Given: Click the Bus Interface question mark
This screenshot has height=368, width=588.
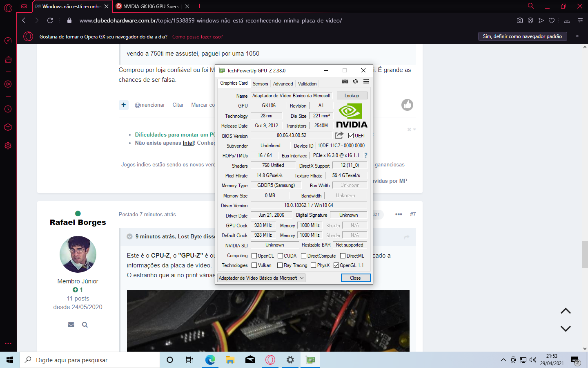Looking at the screenshot, I should [x=366, y=155].
